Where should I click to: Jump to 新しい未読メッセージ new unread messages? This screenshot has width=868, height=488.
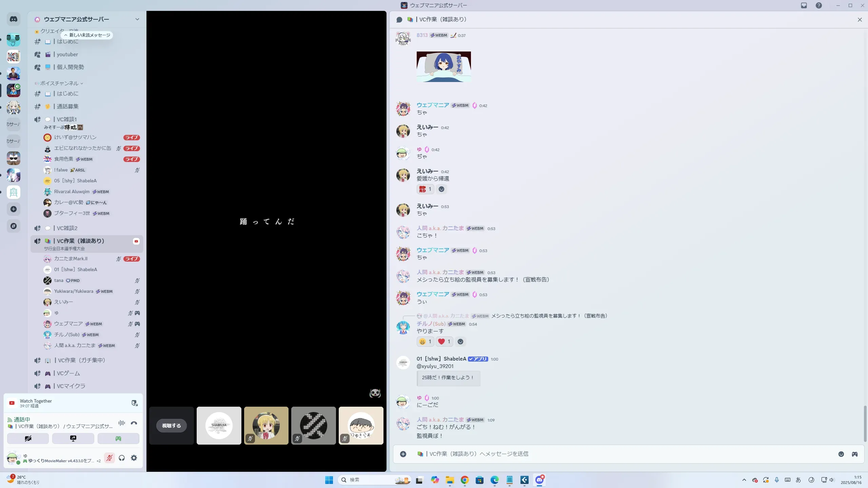(87, 35)
